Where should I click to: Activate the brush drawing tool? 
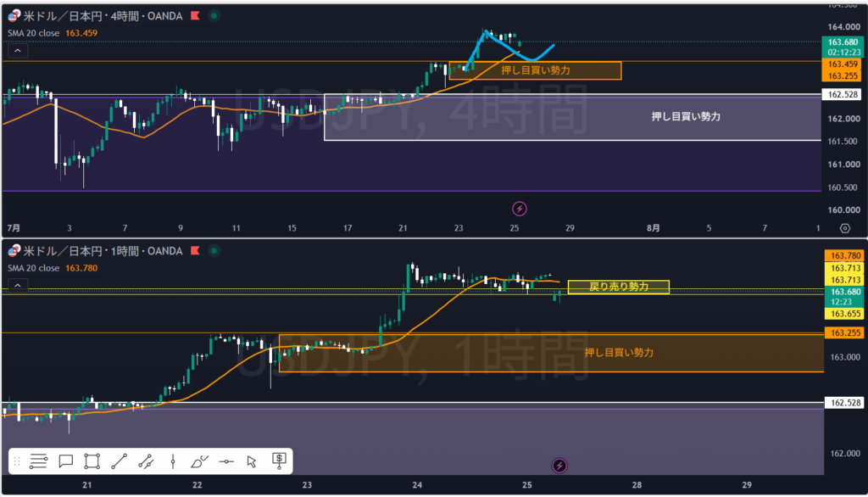199,461
